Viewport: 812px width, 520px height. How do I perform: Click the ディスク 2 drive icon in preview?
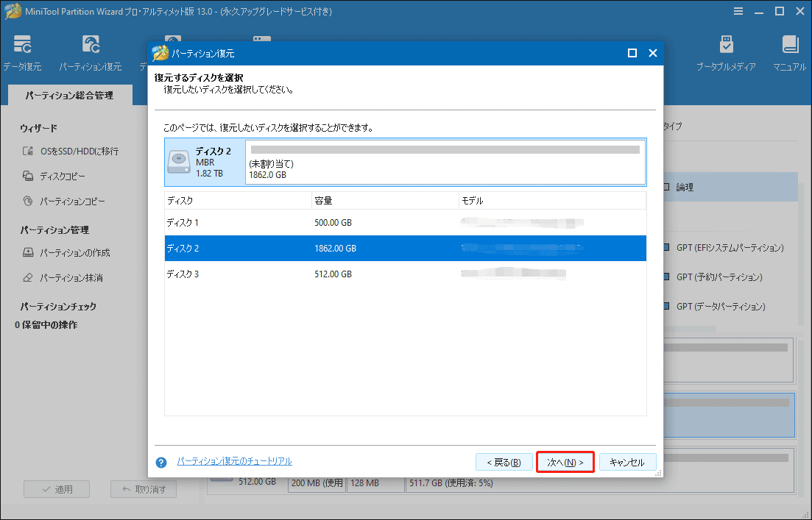(x=179, y=162)
